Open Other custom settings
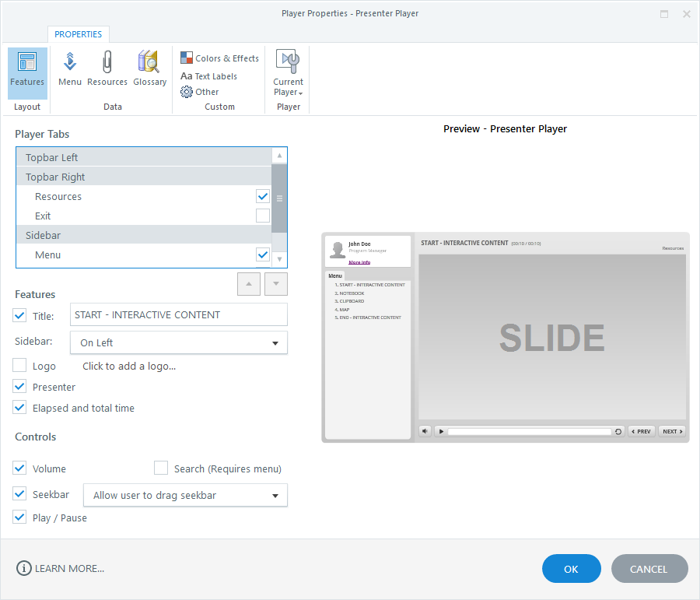 200,92
